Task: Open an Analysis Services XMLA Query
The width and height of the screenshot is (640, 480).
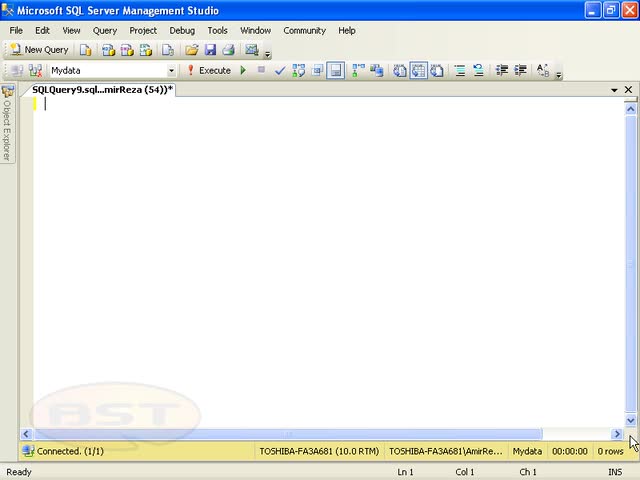Action: (x=146, y=50)
